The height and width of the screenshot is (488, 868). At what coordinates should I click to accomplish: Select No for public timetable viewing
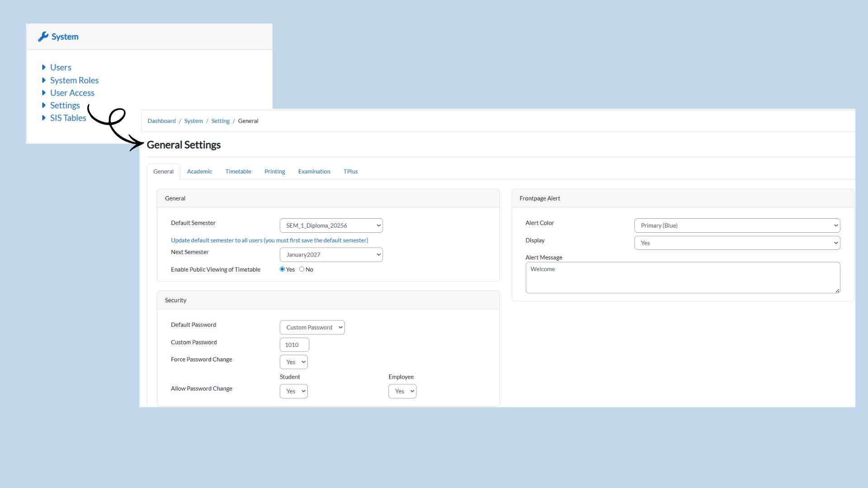302,269
